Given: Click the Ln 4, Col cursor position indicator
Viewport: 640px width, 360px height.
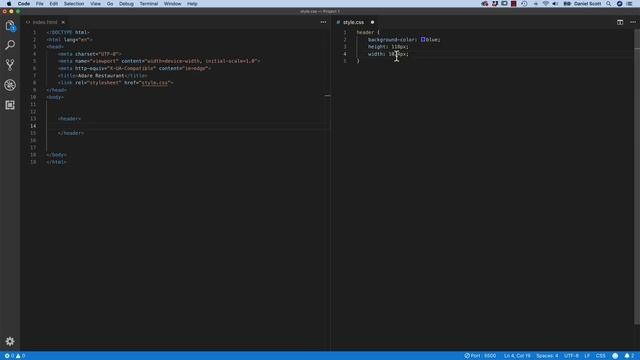Looking at the screenshot, I should click(517, 356).
